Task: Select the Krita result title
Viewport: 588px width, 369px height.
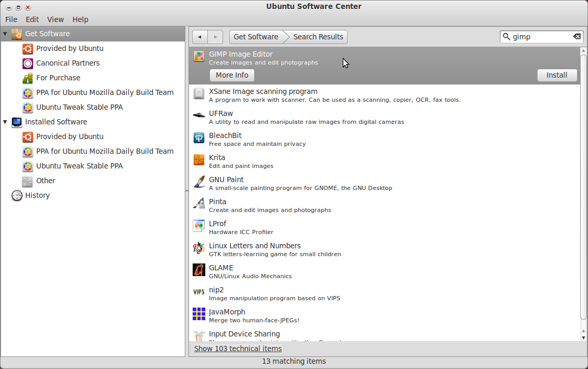Action: (217, 157)
